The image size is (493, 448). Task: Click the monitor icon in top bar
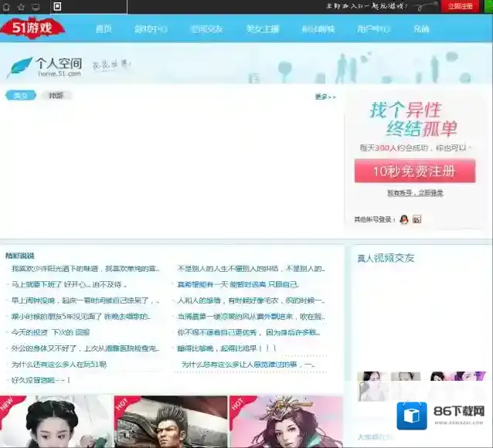point(36,7)
